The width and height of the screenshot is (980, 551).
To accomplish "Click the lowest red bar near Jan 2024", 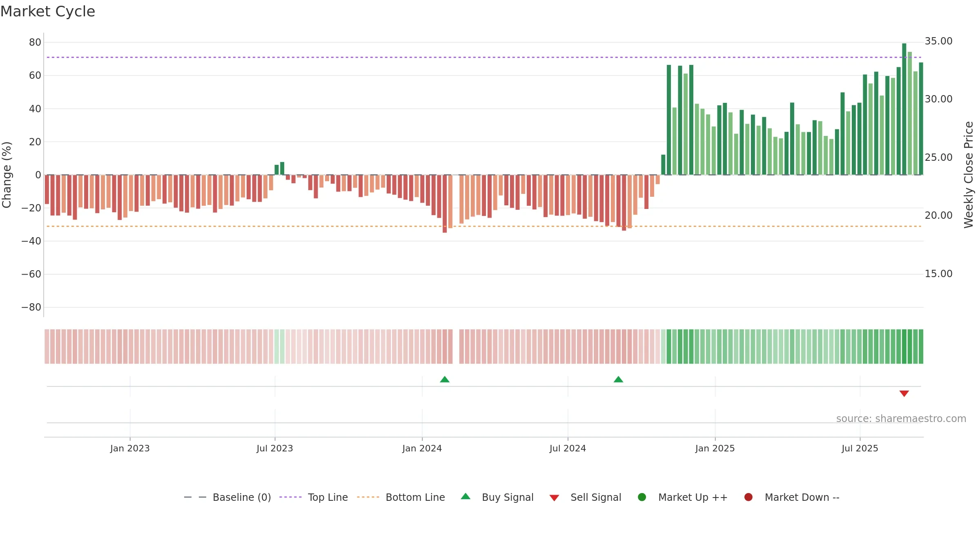I will [445, 204].
